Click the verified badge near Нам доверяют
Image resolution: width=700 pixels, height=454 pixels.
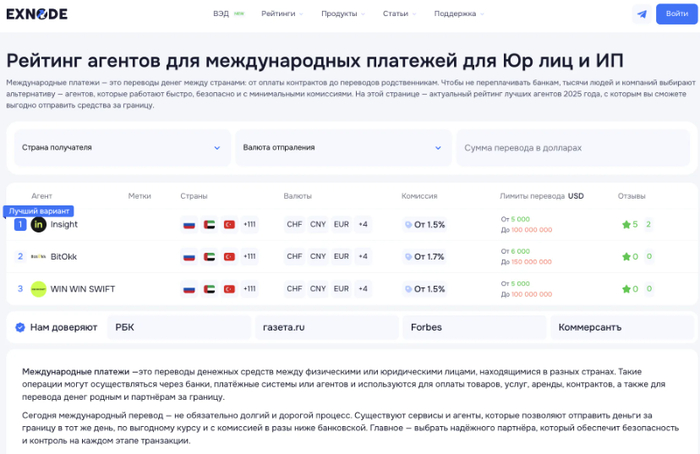(x=20, y=327)
